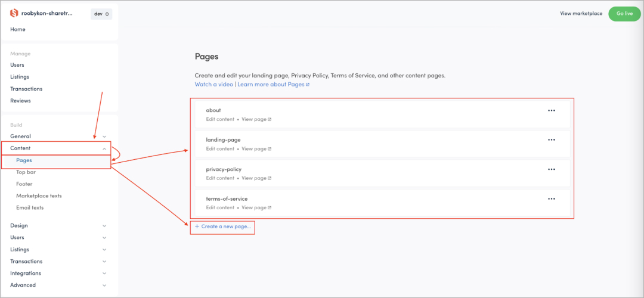Open Email texts settings
Image resolution: width=644 pixels, height=298 pixels.
point(30,207)
